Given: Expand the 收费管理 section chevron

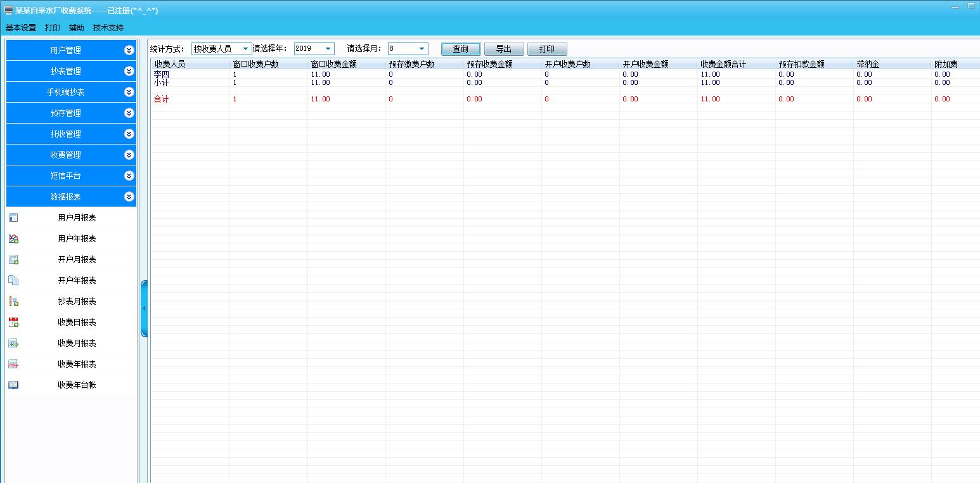Looking at the screenshot, I should tap(129, 155).
